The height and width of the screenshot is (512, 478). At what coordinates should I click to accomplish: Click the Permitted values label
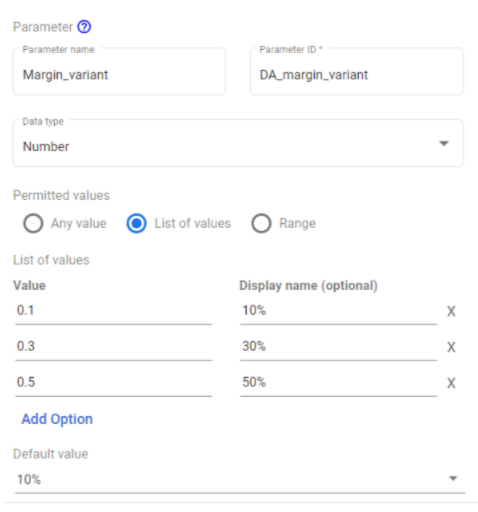(61, 195)
